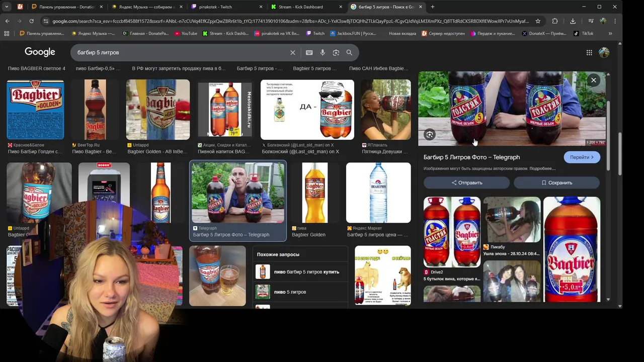Open the browser three-dot menu
The height and width of the screenshot is (362, 644).
(615, 21)
